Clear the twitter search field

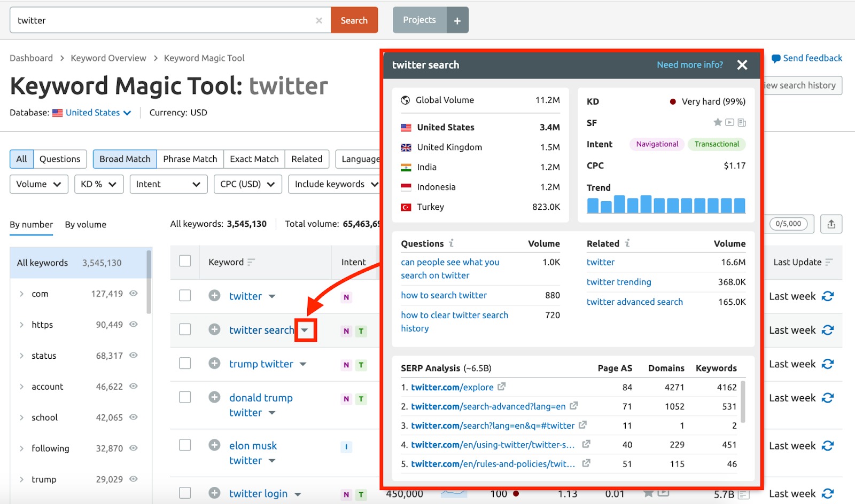pos(319,20)
